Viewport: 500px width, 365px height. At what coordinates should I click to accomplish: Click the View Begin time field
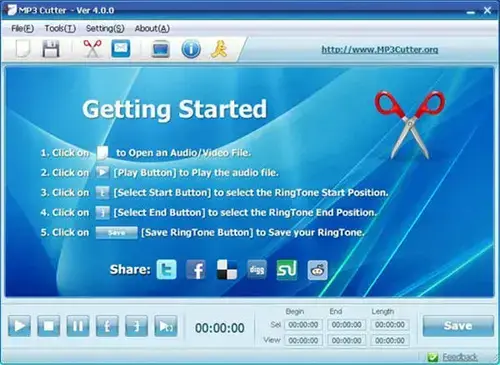[x=303, y=340]
